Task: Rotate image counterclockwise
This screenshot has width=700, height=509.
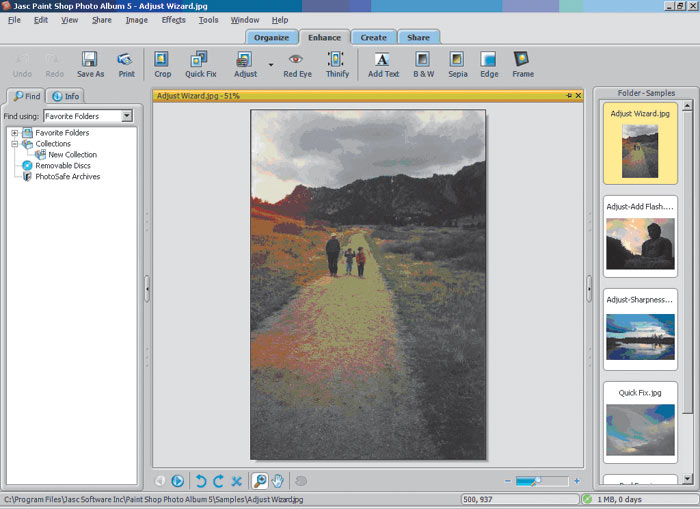Action: coord(200,481)
